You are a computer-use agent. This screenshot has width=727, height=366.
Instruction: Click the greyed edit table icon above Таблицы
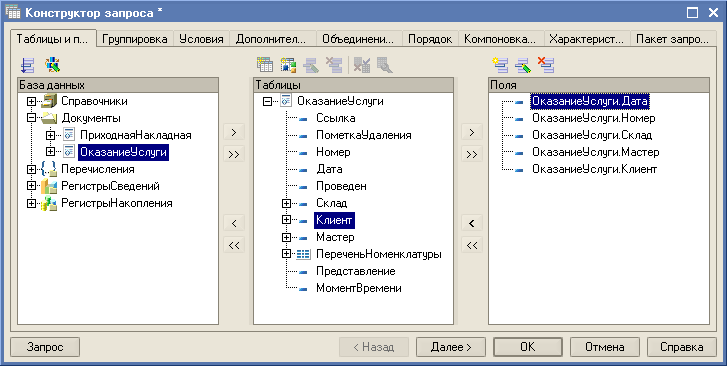click(x=311, y=65)
